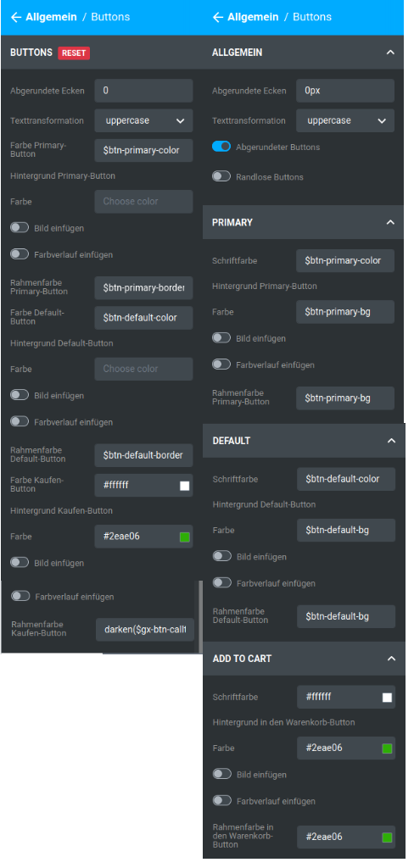414x868 pixels.
Task: Open the right panel Texttransformation uppercase dropdown
Action: click(345, 120)
